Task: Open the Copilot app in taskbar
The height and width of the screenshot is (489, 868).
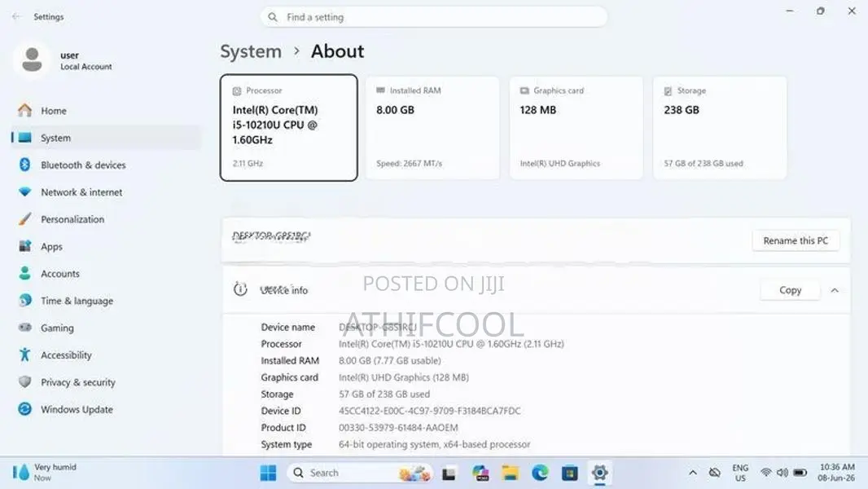Action: (480, 473)
